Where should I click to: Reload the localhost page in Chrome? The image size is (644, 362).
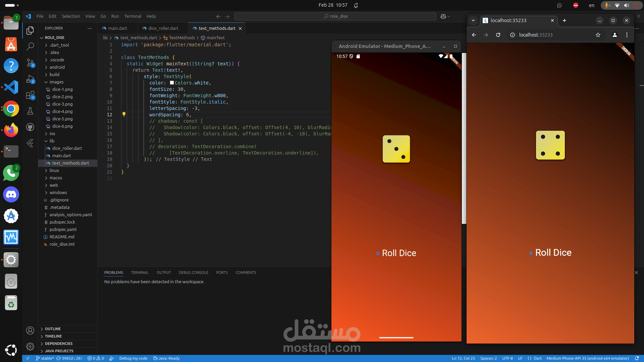click(x=498, y=35)
